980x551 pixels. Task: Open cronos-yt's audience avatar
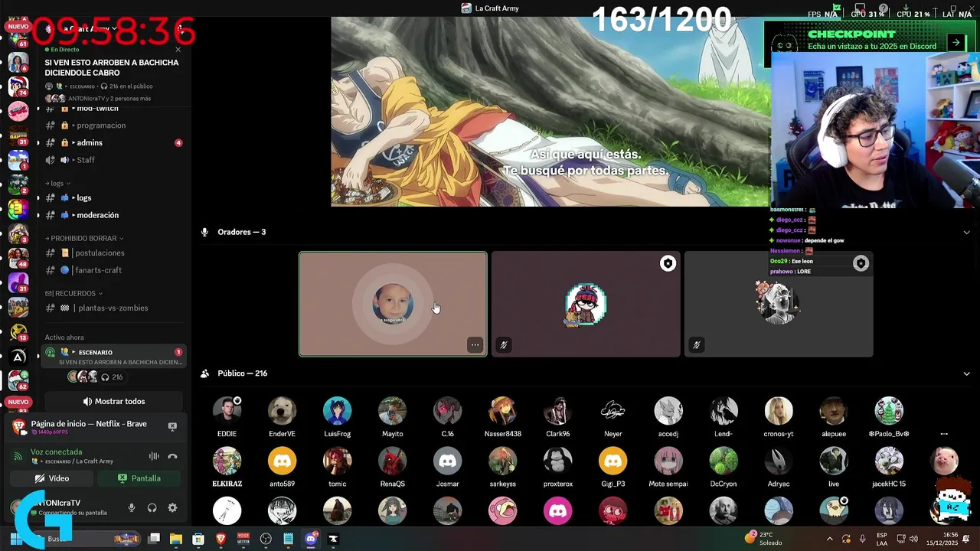click(x=779, y=411)
